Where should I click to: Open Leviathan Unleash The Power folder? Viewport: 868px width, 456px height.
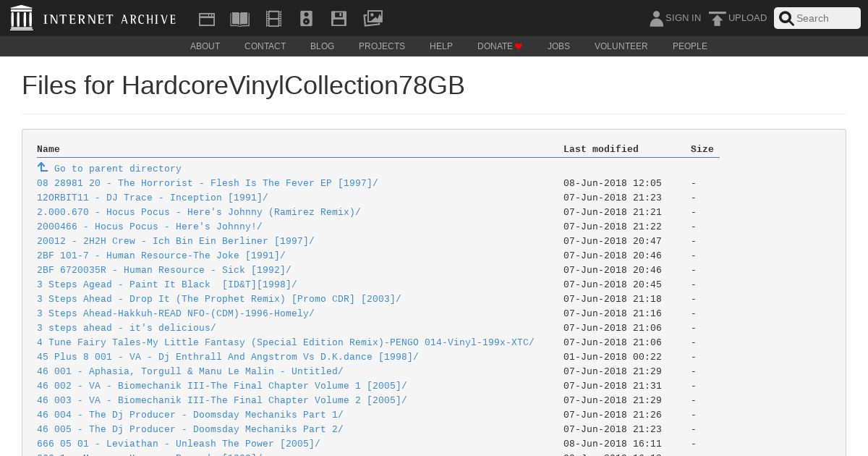pyautogui.click(x=179, y=444)
